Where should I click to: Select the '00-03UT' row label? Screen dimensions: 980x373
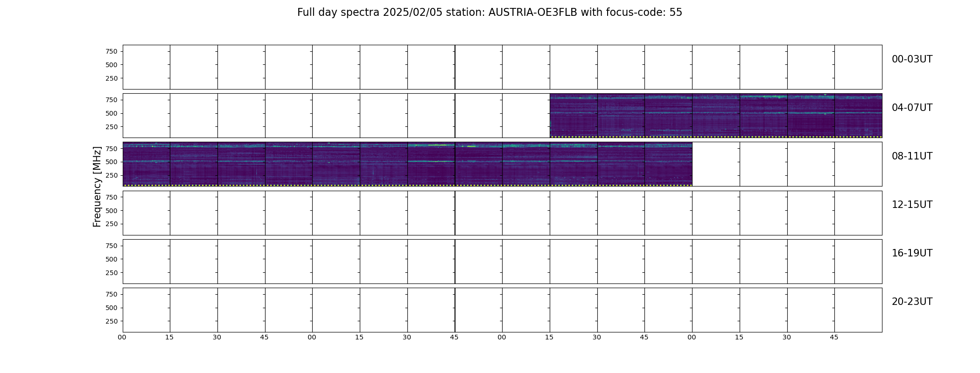pyautogui.click(x=912, y=59)
